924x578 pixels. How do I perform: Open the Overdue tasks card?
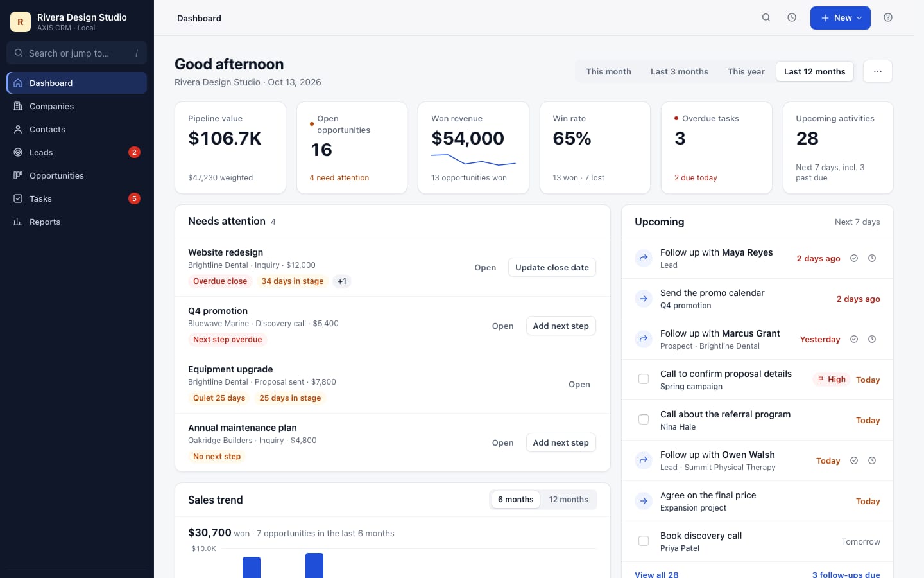pyautogui.click(x=717, y=148)
